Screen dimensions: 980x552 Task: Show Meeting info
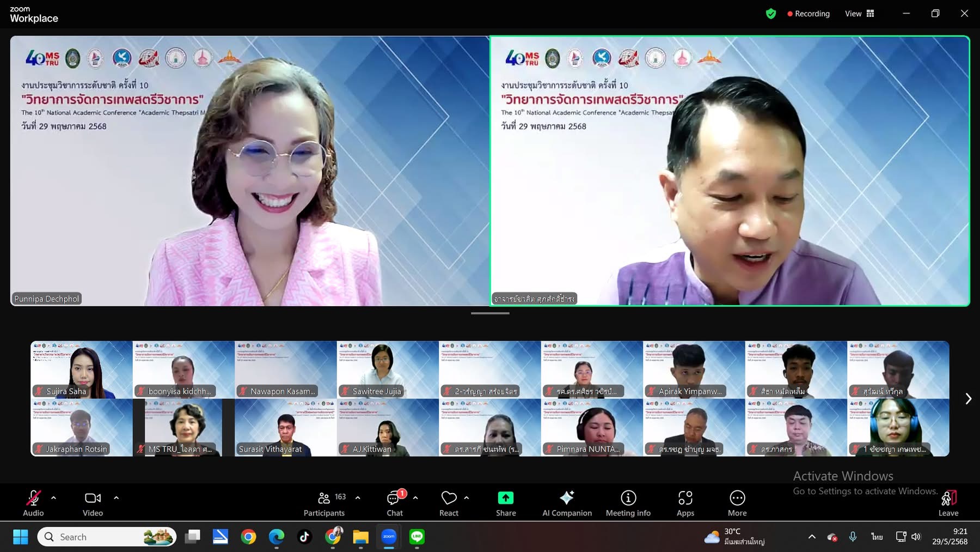[628, 504]
